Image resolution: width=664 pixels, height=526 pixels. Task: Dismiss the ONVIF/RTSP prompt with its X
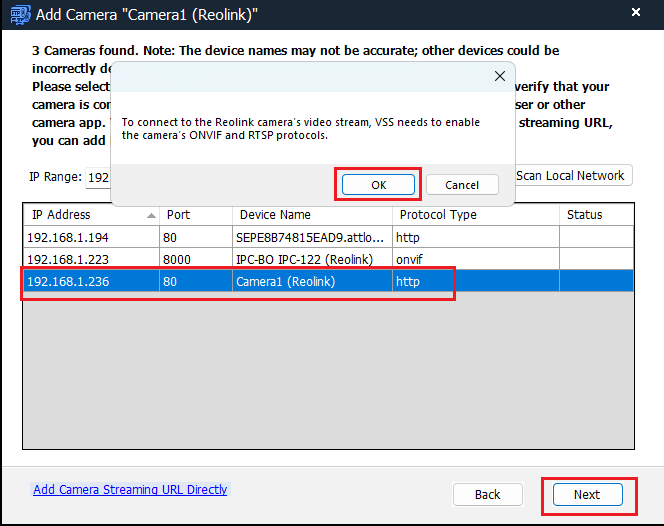[x=500, y=76]
